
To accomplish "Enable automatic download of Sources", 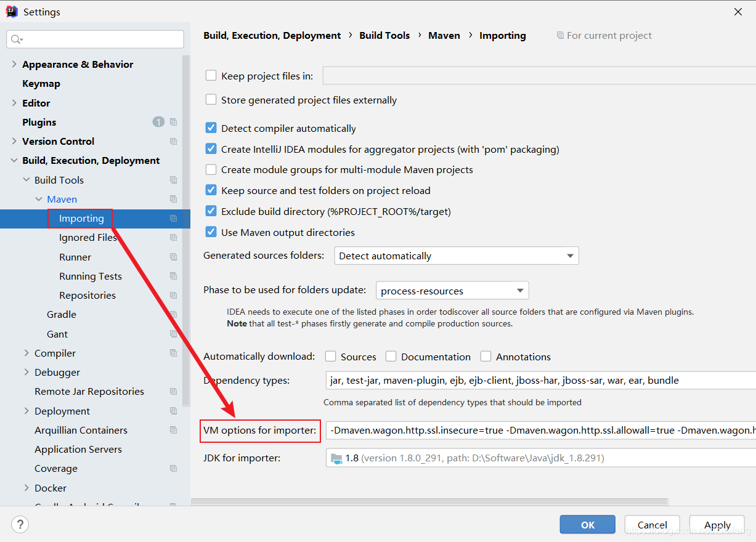I will (331, 357).
